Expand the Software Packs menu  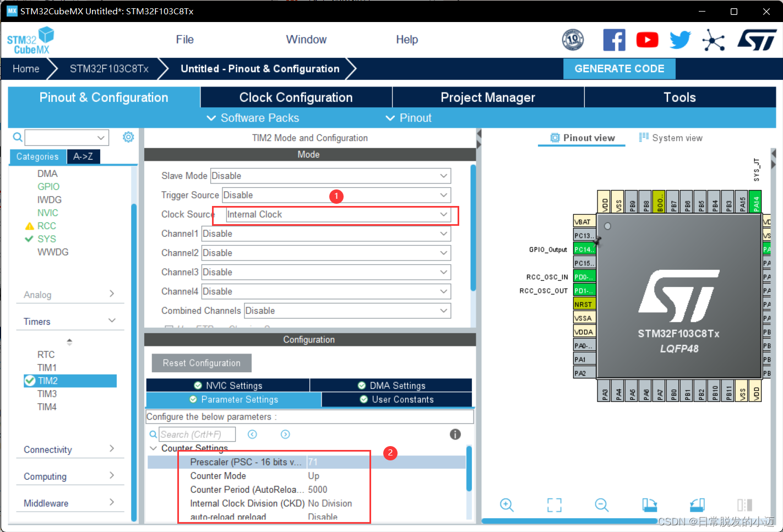[x=253, y=118]
